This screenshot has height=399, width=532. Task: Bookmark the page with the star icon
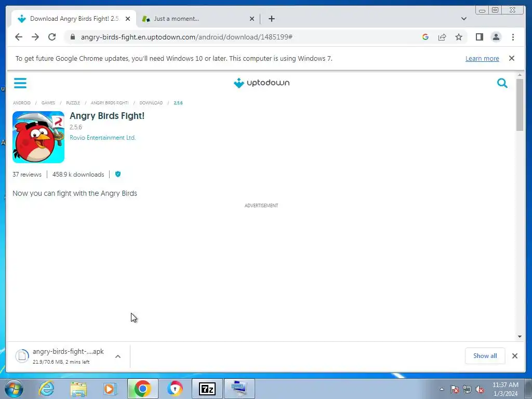(x=459, y=37)
